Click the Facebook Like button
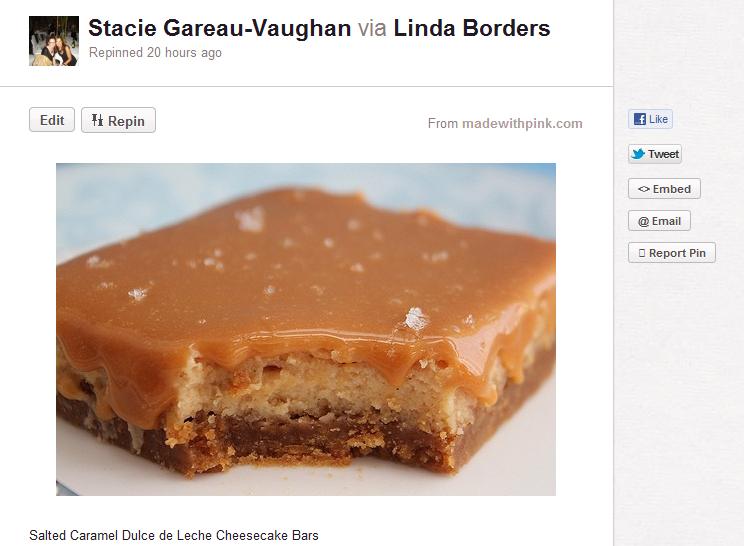Screen dimensions: 744x546 pos(650,119)
